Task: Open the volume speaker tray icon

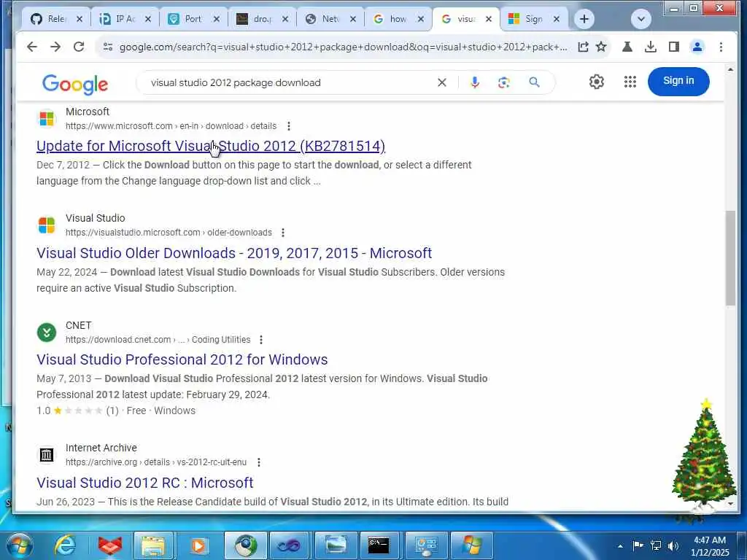Action: pyautogui.click(x=673, y=546)
